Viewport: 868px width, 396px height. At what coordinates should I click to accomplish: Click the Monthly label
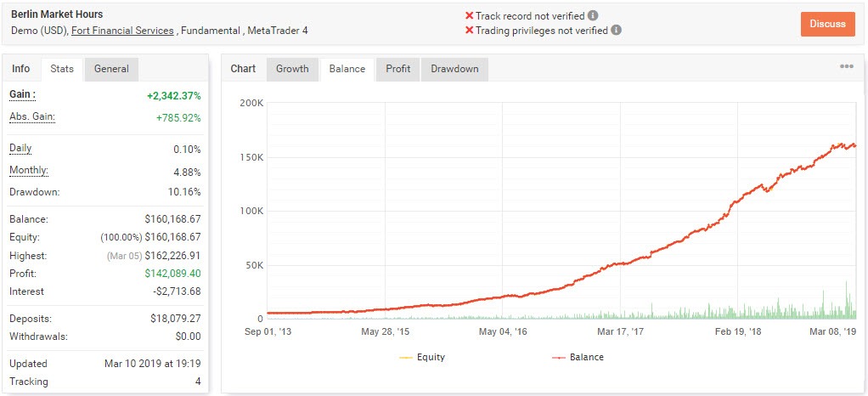click(x=29, y=171)
